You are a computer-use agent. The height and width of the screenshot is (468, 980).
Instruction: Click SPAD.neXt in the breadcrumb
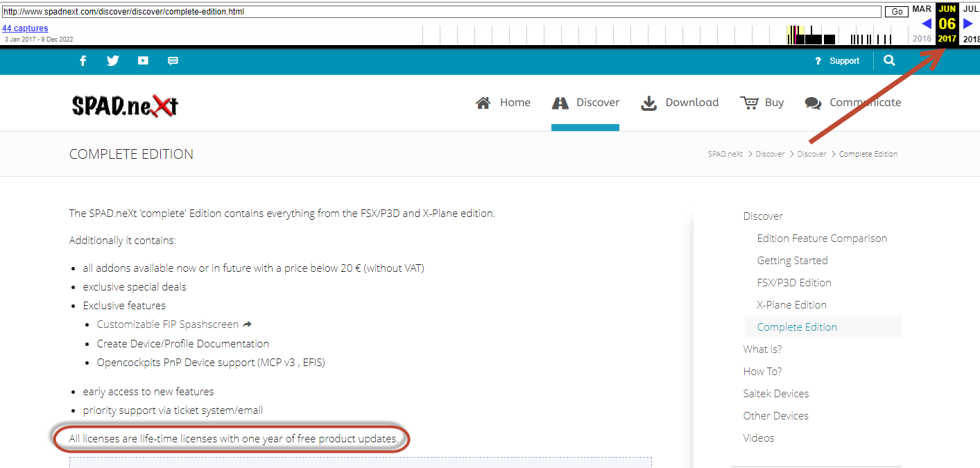725,154
